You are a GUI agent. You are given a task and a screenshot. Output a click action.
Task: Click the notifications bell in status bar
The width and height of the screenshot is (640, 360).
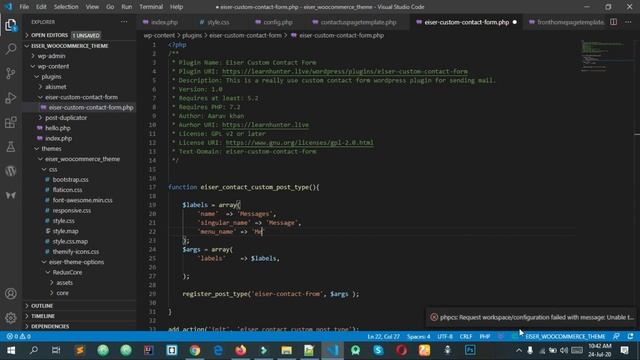(631, 336)
